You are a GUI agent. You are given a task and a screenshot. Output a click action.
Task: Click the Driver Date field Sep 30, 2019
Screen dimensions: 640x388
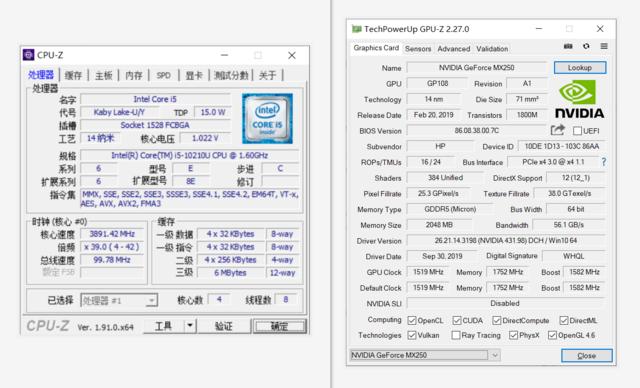click(442, 256)
